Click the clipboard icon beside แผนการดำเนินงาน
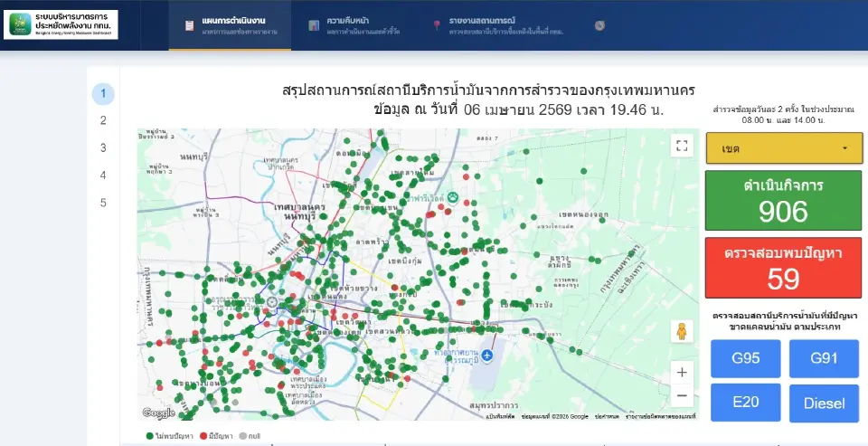 [x=189, y=25]
